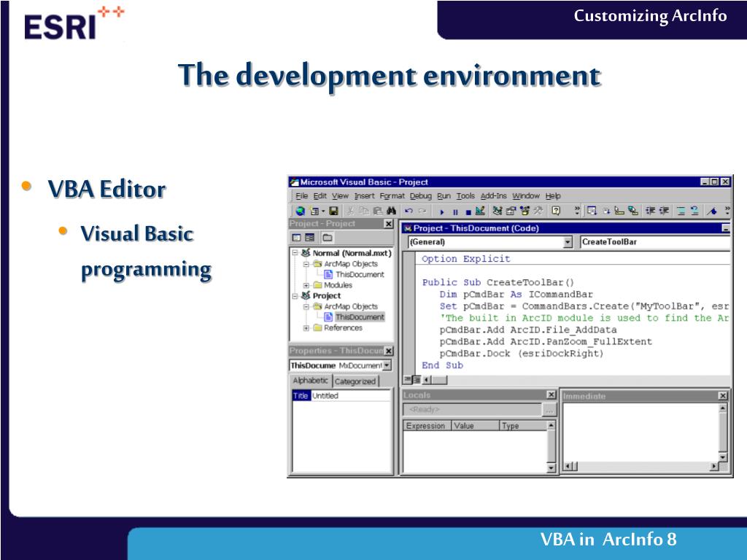The height and width of the screenshot is (560, 747).
Task: Toggle a bookmark with the flag icon
Action: [x=712, y=211]
